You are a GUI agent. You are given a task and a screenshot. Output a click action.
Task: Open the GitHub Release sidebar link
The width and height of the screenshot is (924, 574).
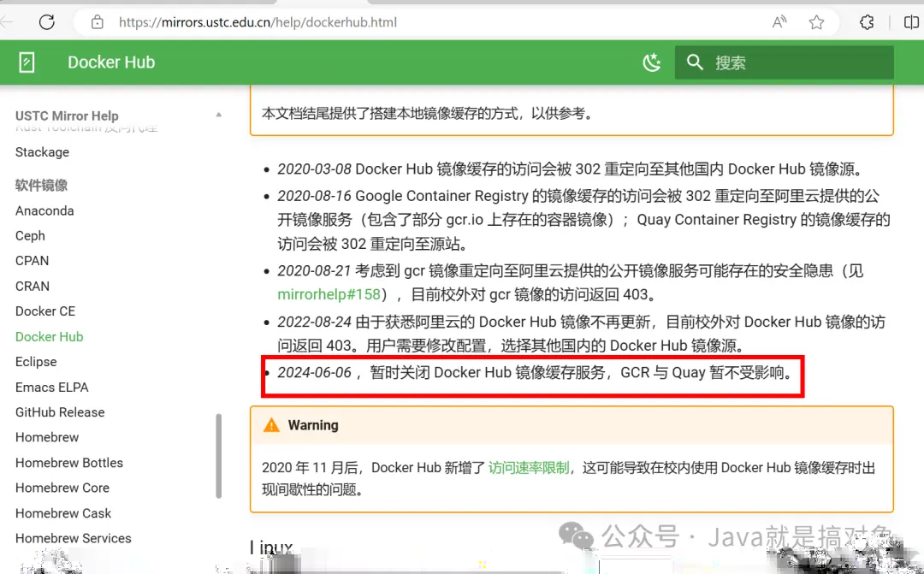[x=60, y=412]
